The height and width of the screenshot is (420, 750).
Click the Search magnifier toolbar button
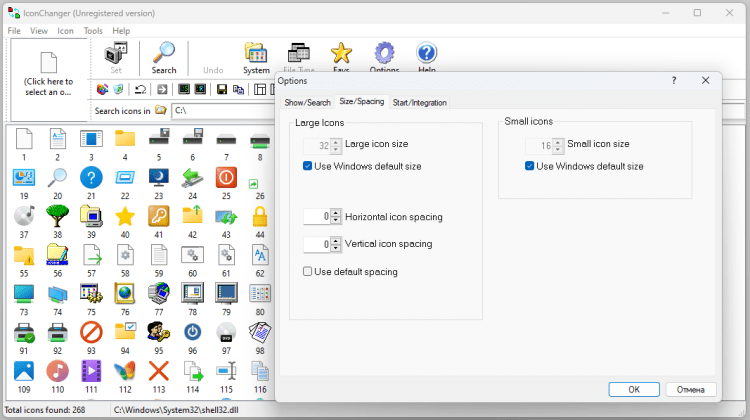coord(164,58)
